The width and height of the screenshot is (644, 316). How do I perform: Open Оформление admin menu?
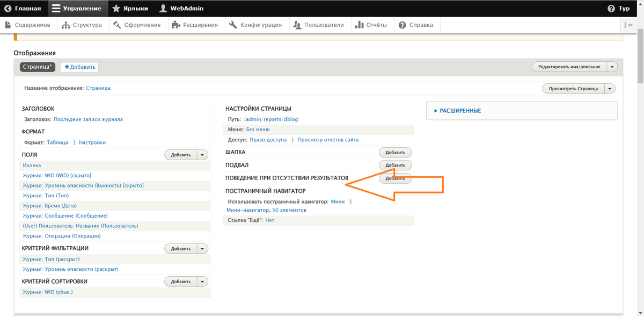coord(137,25)
